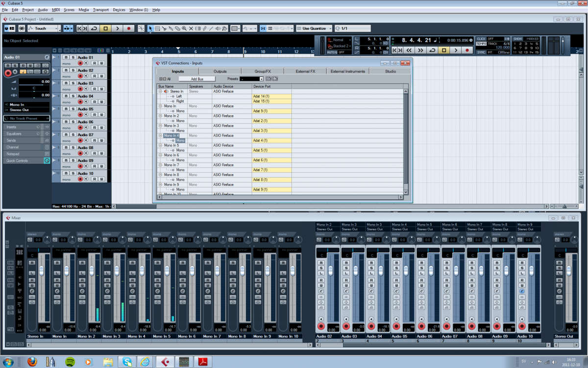The height and width of the screenshot is (368, 588).
Task: Pick the Split scissors tool
Action: click(164, 28)
